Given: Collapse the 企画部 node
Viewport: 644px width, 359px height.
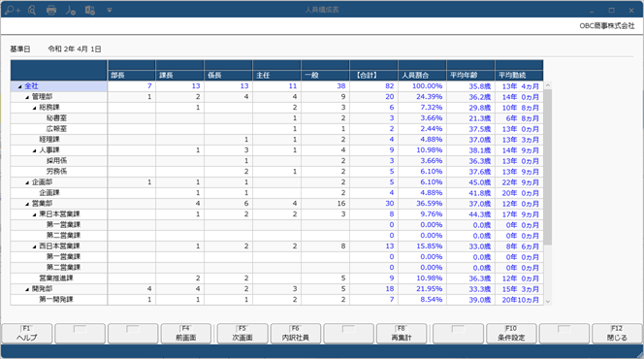Looking at the screenshot, I should click(x=27, y=182).
